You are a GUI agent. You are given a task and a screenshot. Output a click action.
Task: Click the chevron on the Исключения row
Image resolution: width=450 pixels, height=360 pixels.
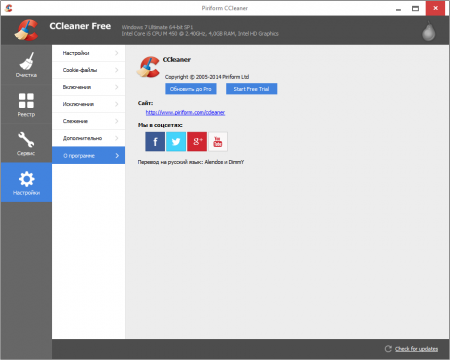click(117, 104)
